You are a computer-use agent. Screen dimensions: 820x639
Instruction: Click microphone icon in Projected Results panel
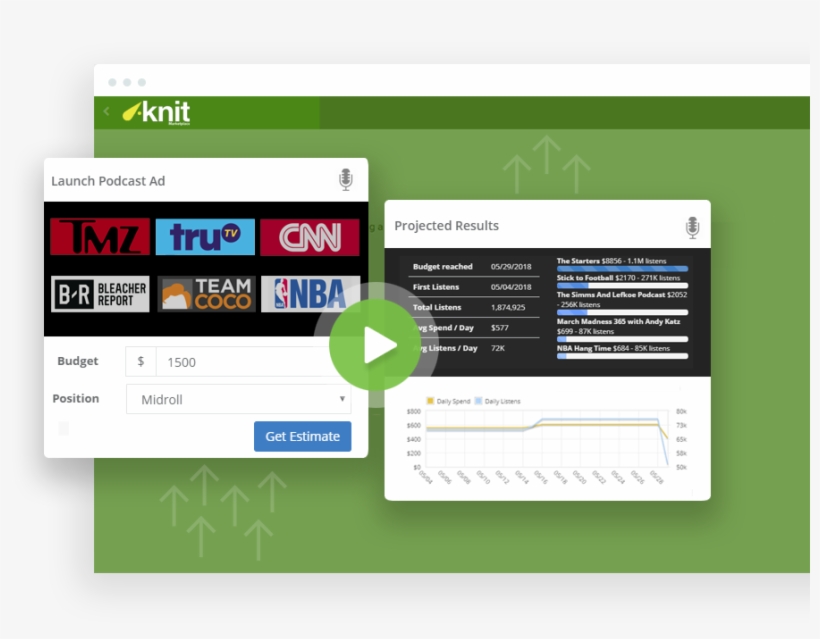coord(692,227)
